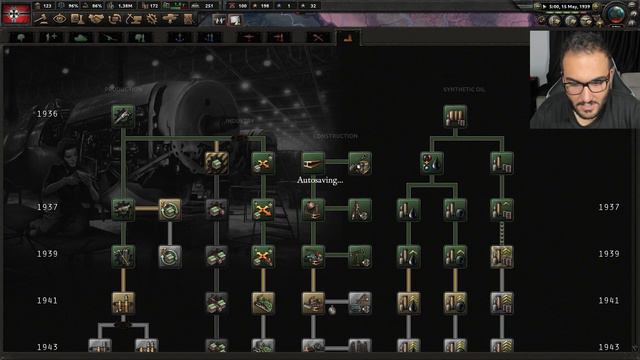Click the SYNTHETIC OIL tree heading
The image size is (640, 360).
pyautogui.click(x=464, y=89)
